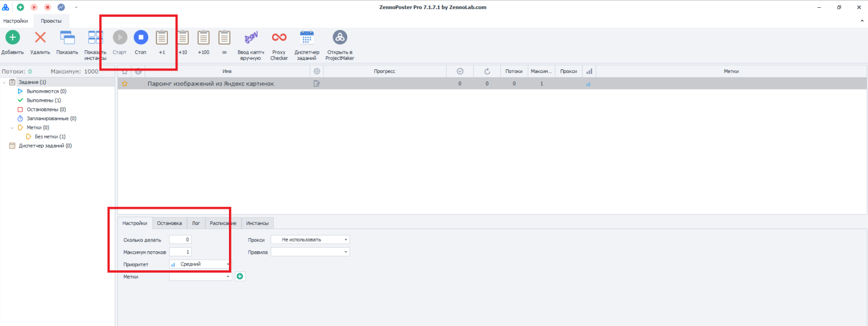Select Задания (1) in tree
Image resolution: width=868 pixels, height=326 pixels.
pyautogui.click(x=32, y=82)
